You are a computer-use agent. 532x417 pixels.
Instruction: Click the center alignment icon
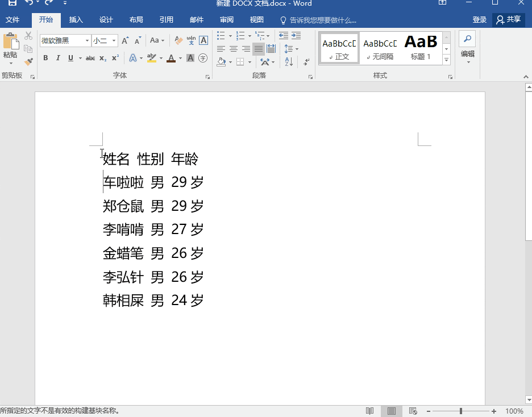(233, 49)
